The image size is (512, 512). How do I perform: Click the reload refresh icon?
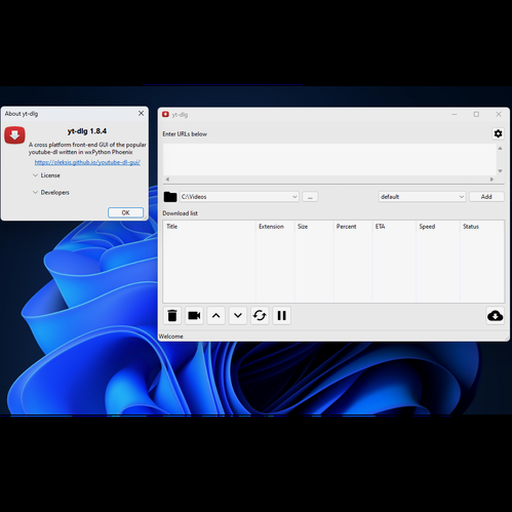point(260,315)
